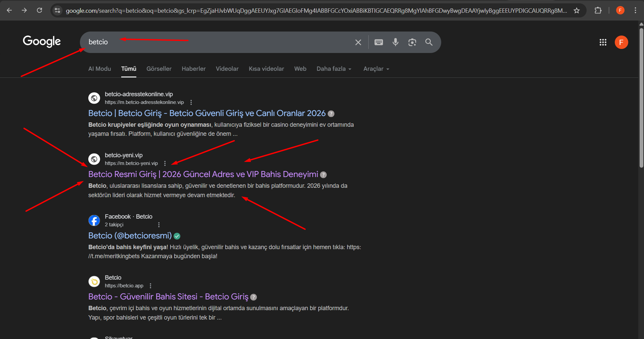Click the scrollbar up arrow
Image resolution: width=644 pixels, height=339 pixels.
[641, 24]
